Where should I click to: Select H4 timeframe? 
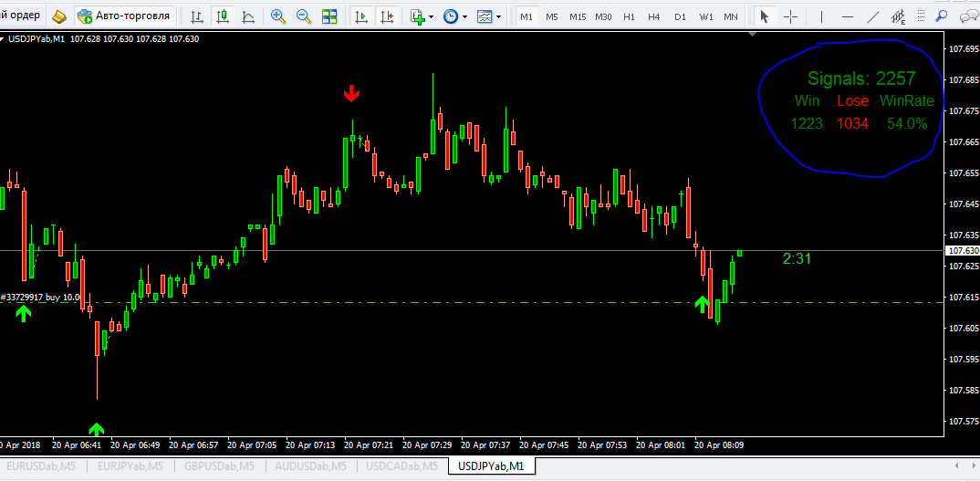[x=653, y=16]
